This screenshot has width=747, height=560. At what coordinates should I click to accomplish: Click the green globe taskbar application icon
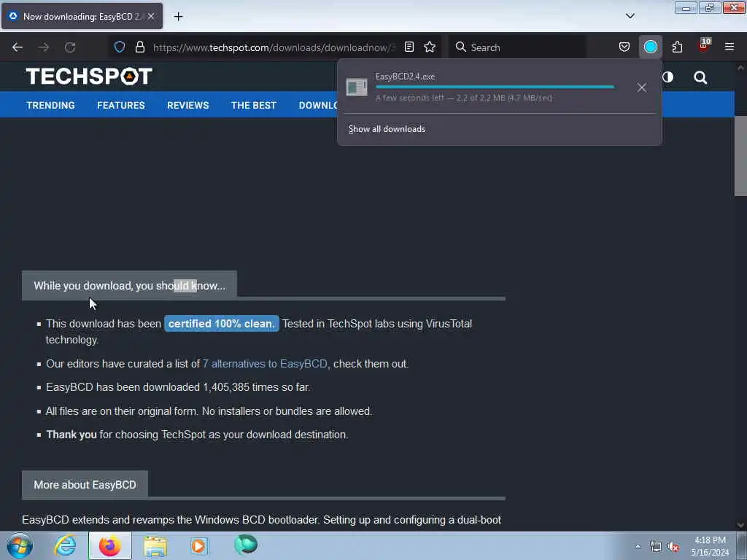coord(246,545)
